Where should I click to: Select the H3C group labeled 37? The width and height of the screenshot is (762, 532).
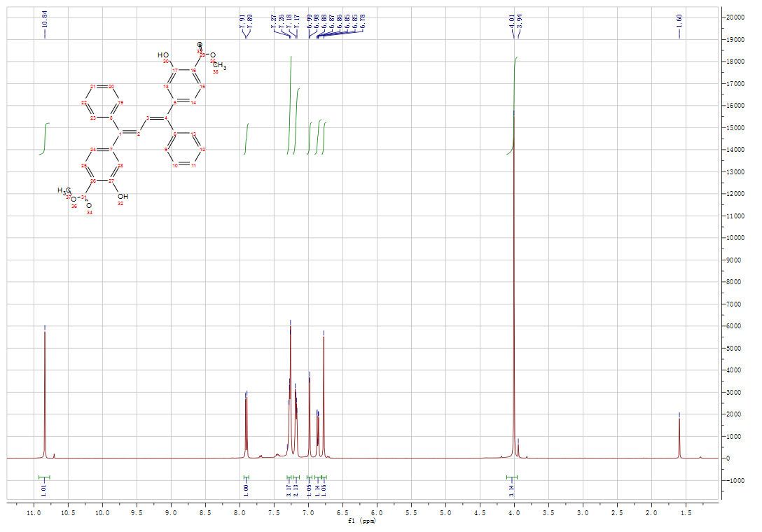tap(64, 190)
